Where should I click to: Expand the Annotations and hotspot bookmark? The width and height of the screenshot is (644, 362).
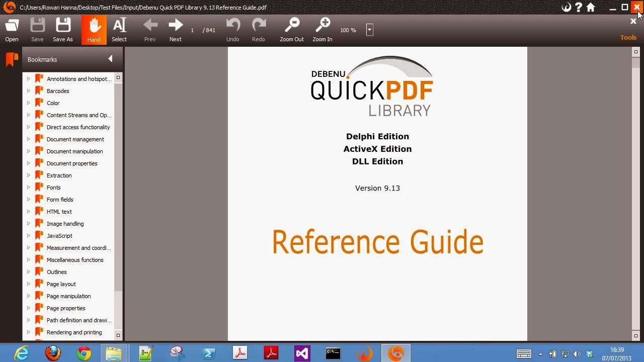(28, 79)
